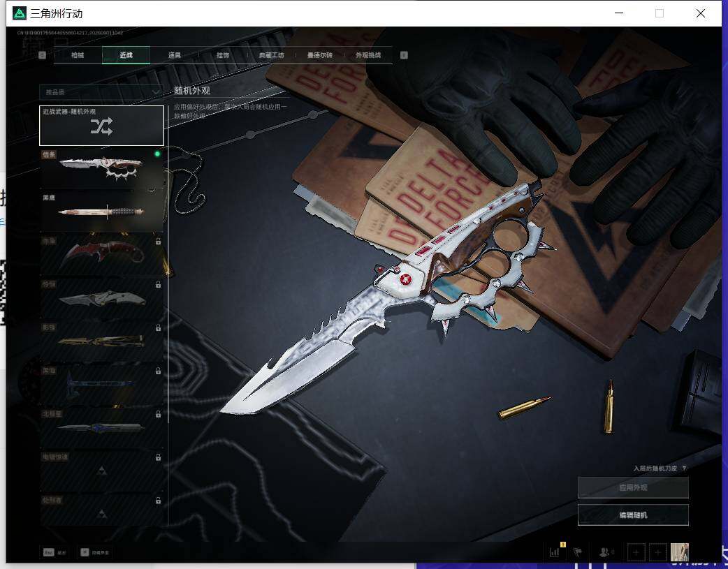Screen dimensions: 728x569
Task: Select the bottom locked skin with triangle placeholder
Action: (x=102, y=510)
